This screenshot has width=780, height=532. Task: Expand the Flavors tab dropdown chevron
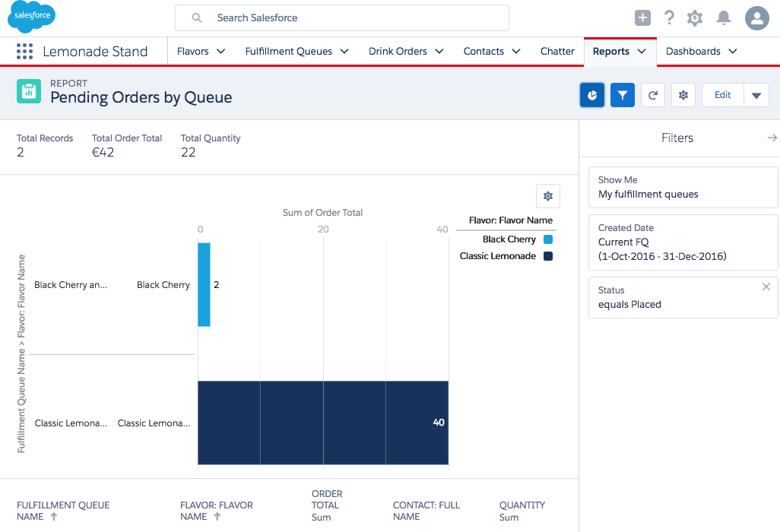click(221, 52)
